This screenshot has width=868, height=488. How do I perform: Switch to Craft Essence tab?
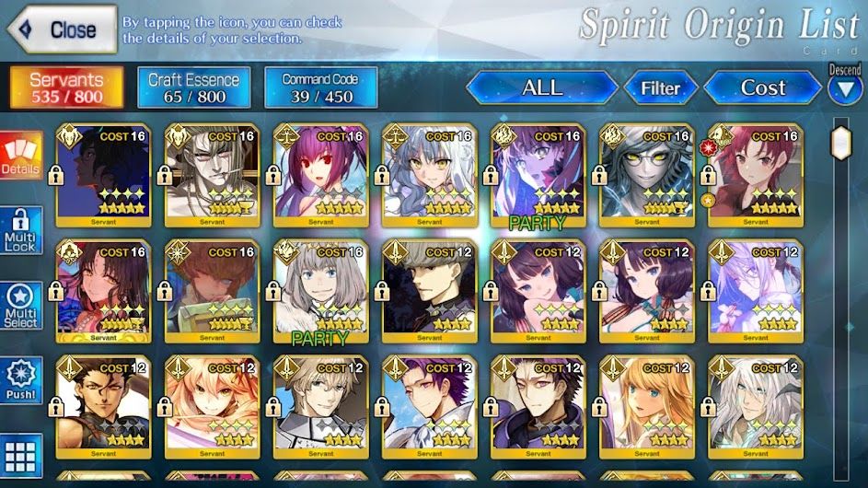pyautogui.click(x=193, y=87)
